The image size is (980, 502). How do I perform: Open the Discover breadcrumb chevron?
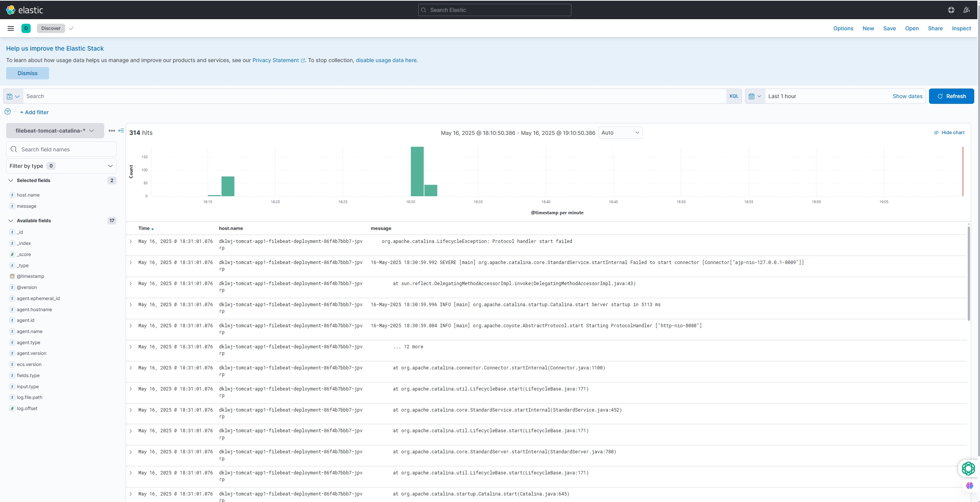tap(71, 28)
